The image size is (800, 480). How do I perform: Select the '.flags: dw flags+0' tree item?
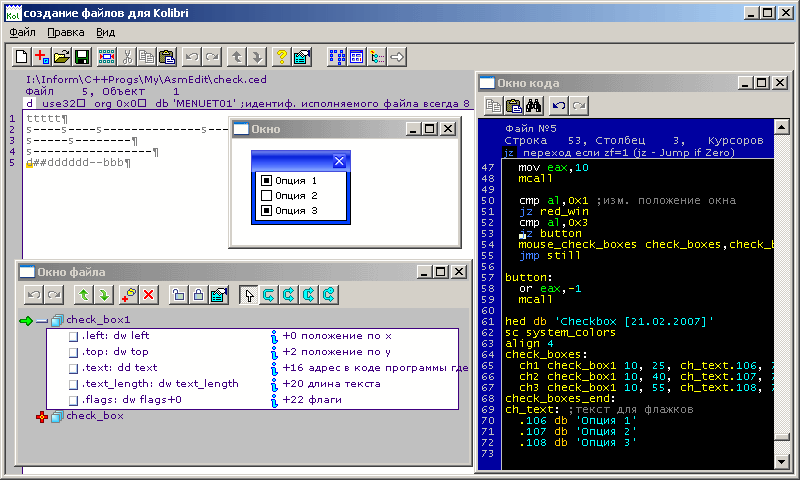pos(132,400)
